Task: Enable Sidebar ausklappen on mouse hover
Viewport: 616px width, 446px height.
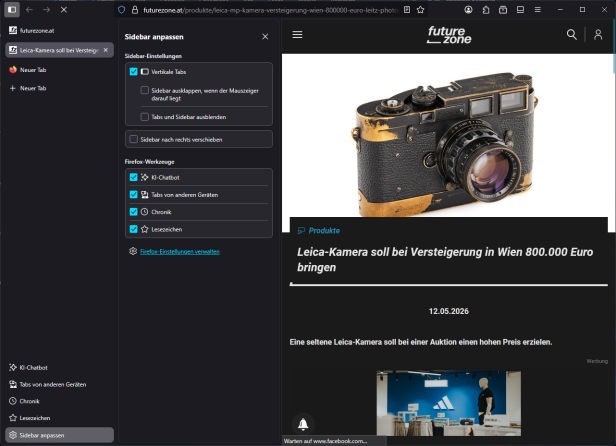Action: click(x=145, y=90)
